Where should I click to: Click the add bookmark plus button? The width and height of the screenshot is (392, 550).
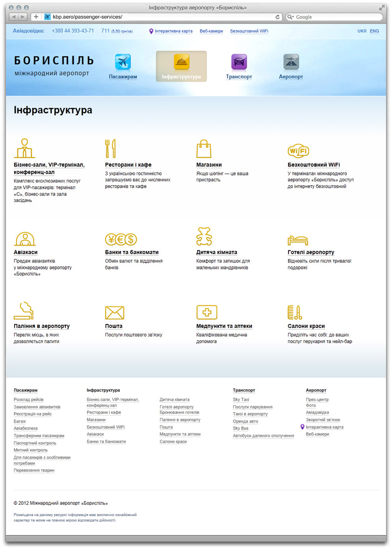(x=36, y=17)
